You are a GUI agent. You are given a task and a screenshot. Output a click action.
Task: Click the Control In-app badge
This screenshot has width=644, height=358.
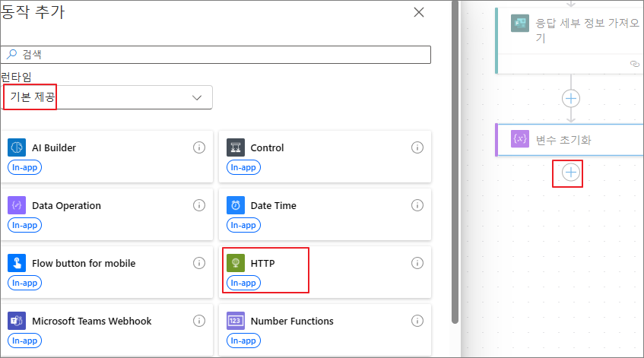click(x=243, y=167)
